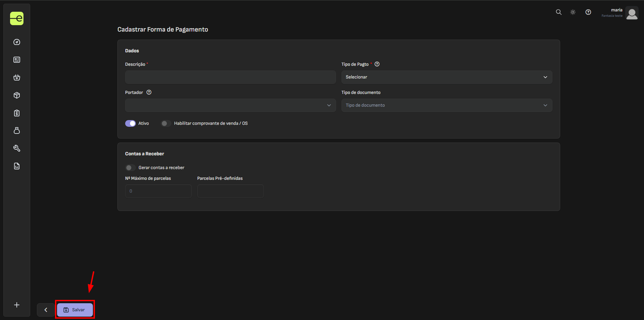
Task: Open the Tipo de Pagto Selecionar dropdown
Action: click(x=447, y=77)
